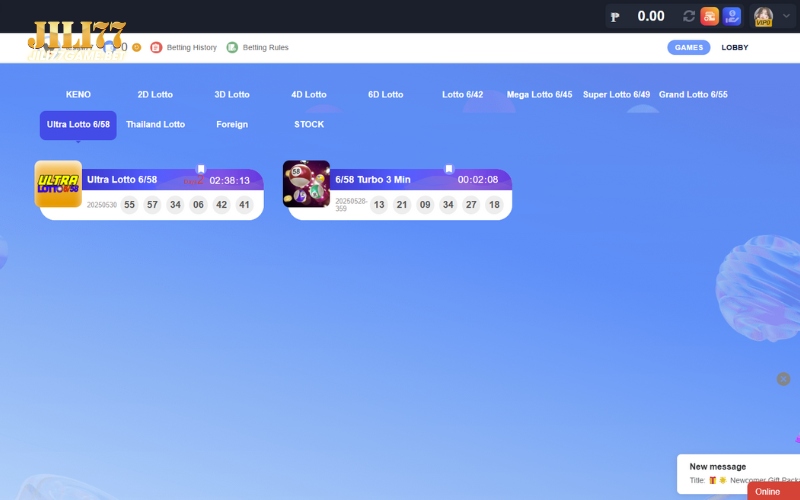The width and height of the screenshot is (800, 500).
Task: Select the 4D Lotto tab
Action: click(x=309, y=94)
